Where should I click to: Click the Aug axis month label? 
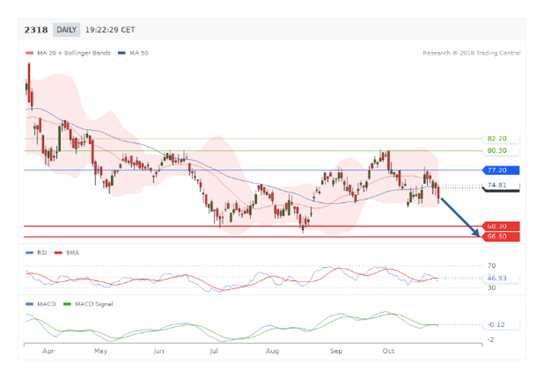pos(272,351)
